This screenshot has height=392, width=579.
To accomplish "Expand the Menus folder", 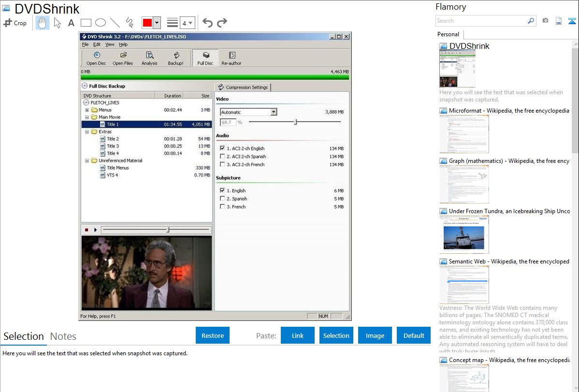I will (x=87, y=110).
